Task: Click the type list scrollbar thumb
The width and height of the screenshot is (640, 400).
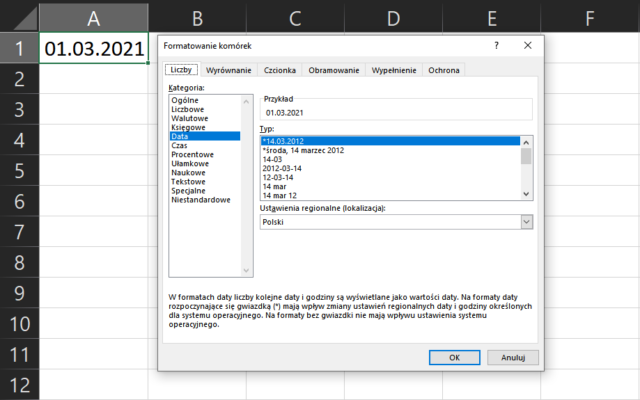Action: pyautogui.click(x=526, y=156)
